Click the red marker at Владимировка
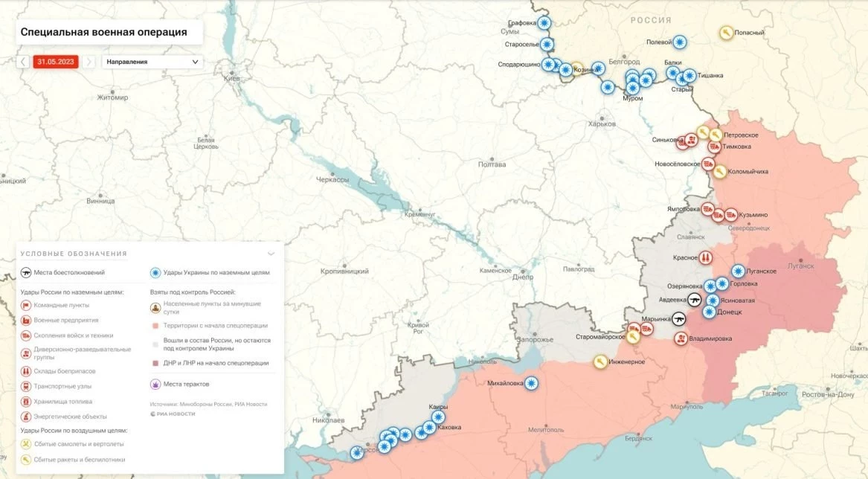Image resolution: width=868 pixels, height=479 pixels. (681, 338)
